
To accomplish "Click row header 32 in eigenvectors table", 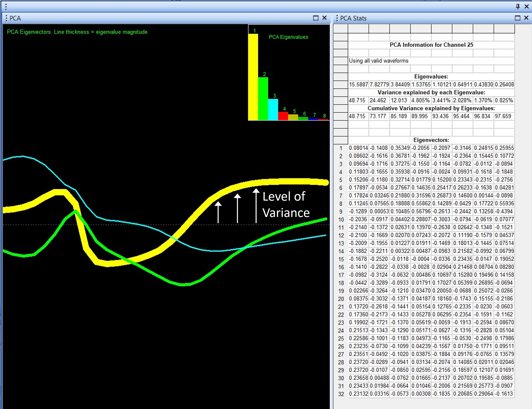I will [341, 394].
